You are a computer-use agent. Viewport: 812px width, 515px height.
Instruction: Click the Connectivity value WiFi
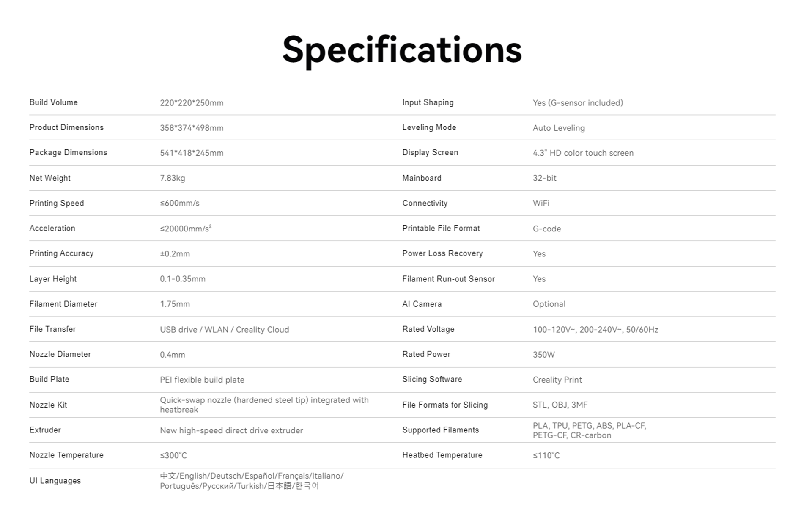tap(541, 203)
